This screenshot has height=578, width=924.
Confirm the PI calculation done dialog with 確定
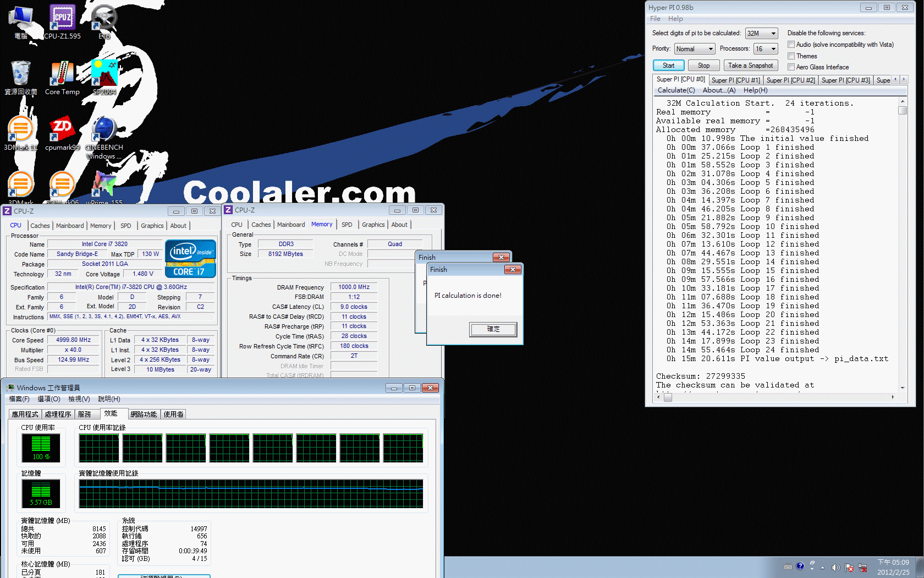(493, 329)
